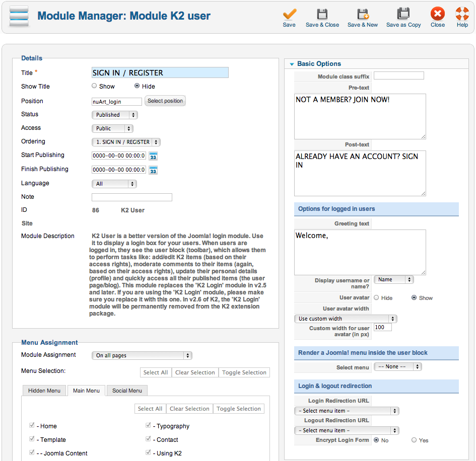476x461 pixels.
Task: Open Help lifebuoy icon
Action: point(462,14)
